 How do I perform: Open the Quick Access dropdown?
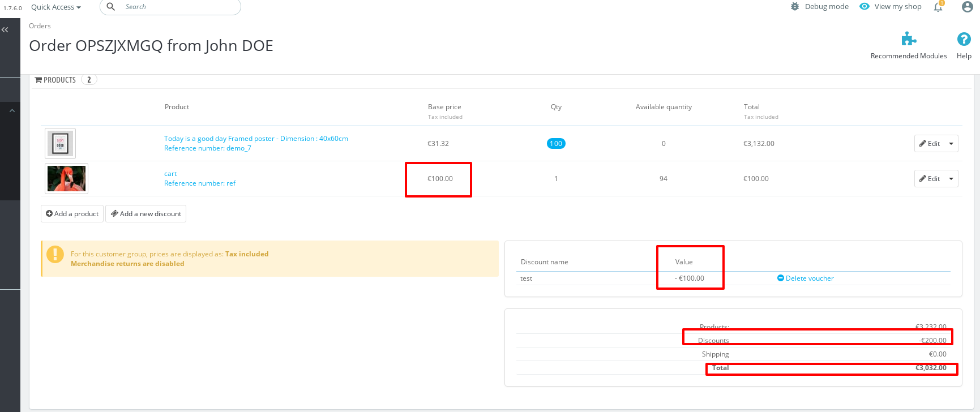tap(56, 7)
